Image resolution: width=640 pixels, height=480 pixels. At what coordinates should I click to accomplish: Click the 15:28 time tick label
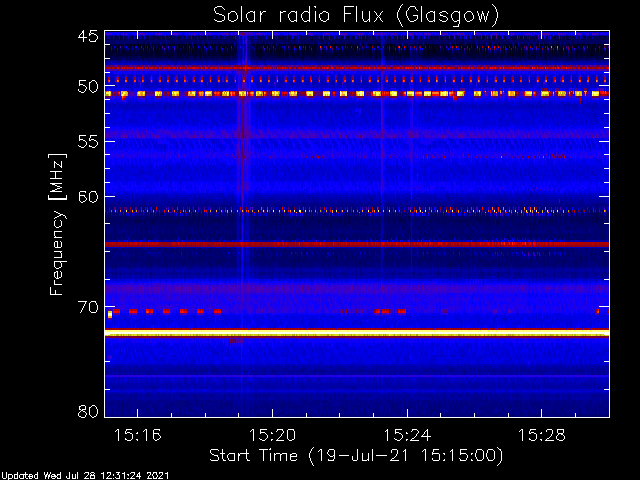tap(542, 435)
